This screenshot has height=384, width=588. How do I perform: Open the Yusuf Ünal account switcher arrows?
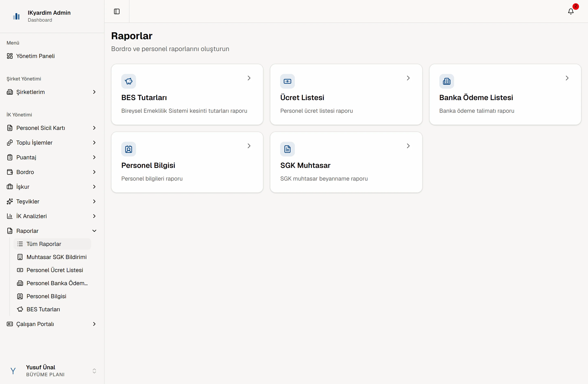(x=94, y=371)
